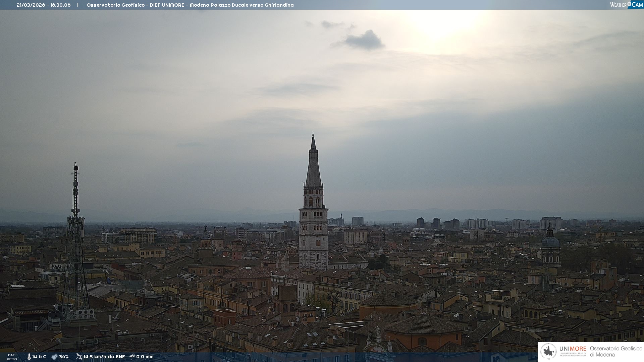The image size is (644, 362).
Task: Click the lattice antenna tower on left
Action: (75, 235)
